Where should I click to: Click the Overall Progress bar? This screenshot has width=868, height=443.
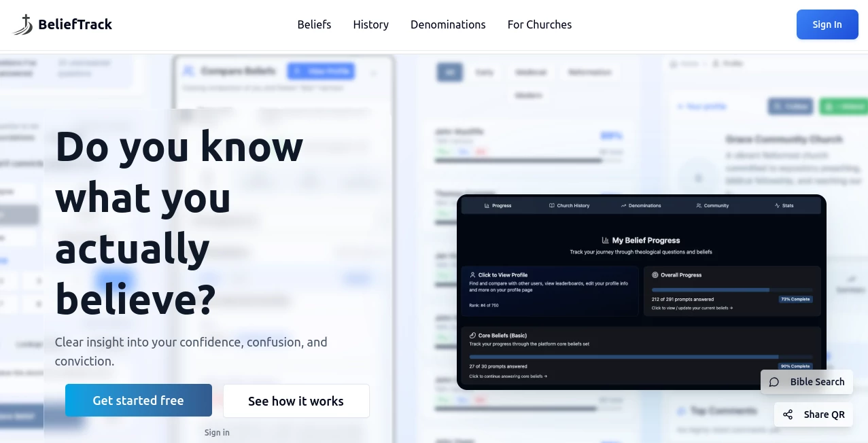[x=731, y=290]
